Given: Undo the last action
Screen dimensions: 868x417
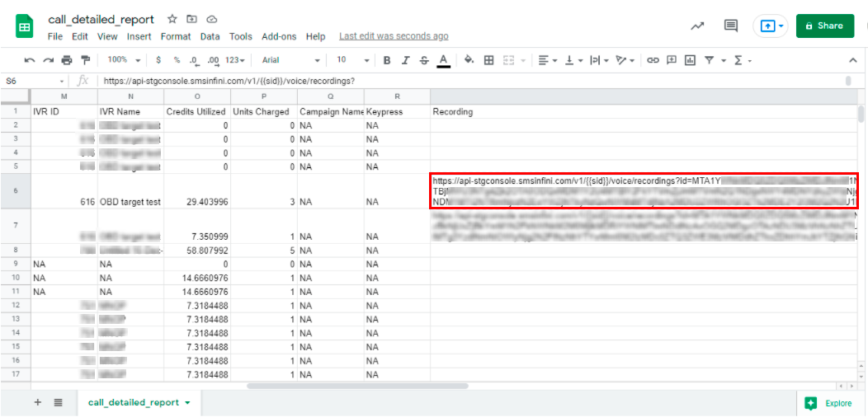Looking at the screenshot, I should tap(30, 59).
